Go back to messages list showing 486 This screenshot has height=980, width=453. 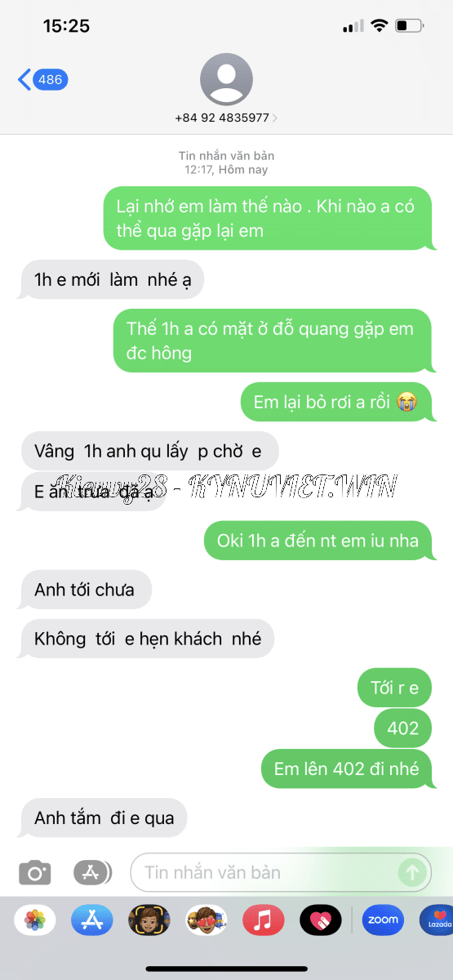[42, 79]
